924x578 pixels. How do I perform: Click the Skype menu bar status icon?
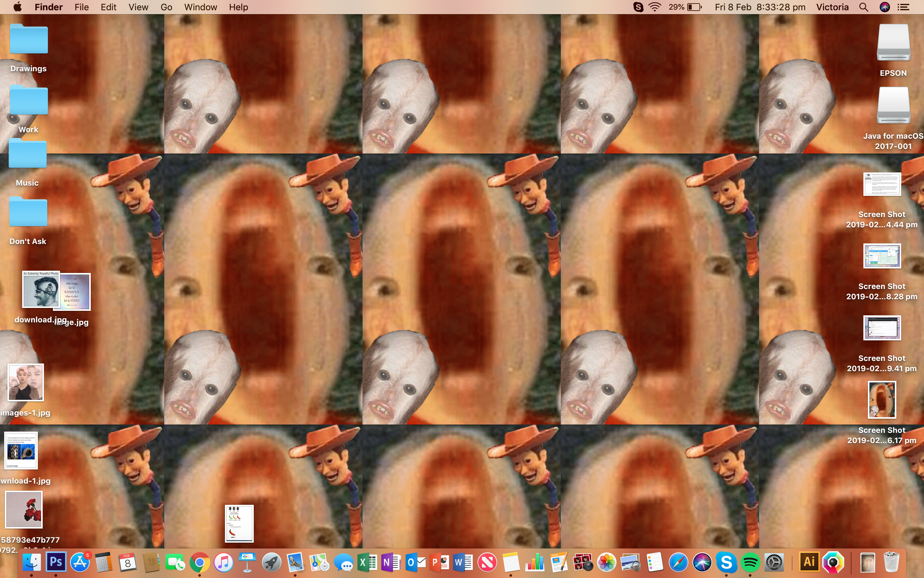(638, 7)
